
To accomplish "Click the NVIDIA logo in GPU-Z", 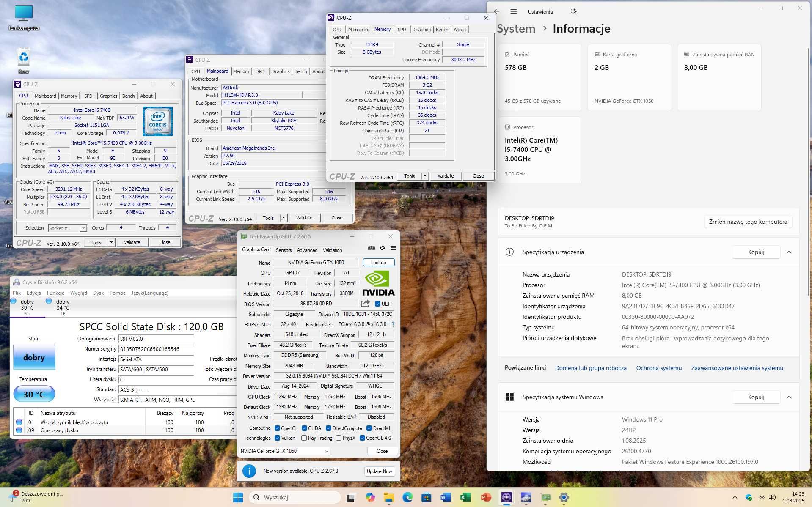I will click(378, 283).
